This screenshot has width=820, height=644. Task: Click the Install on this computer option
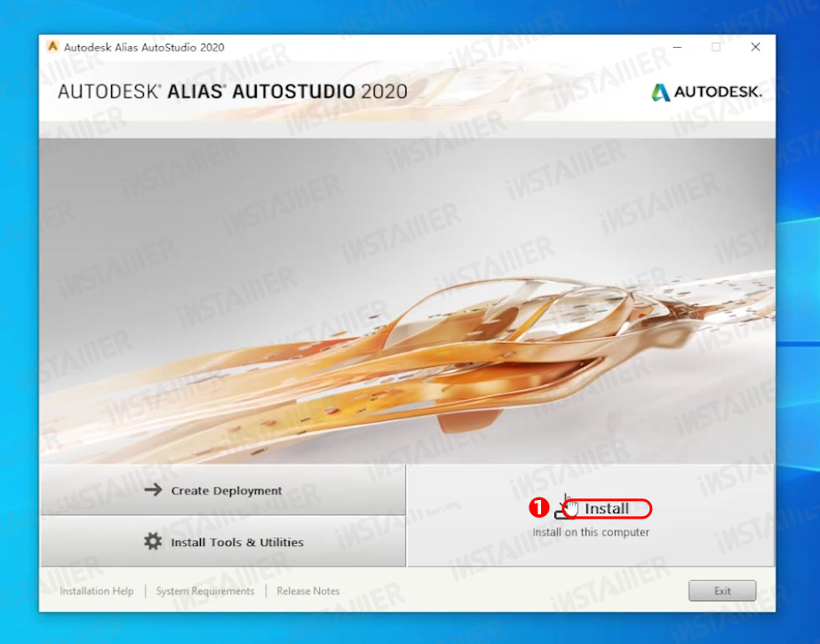pos(591,515)
